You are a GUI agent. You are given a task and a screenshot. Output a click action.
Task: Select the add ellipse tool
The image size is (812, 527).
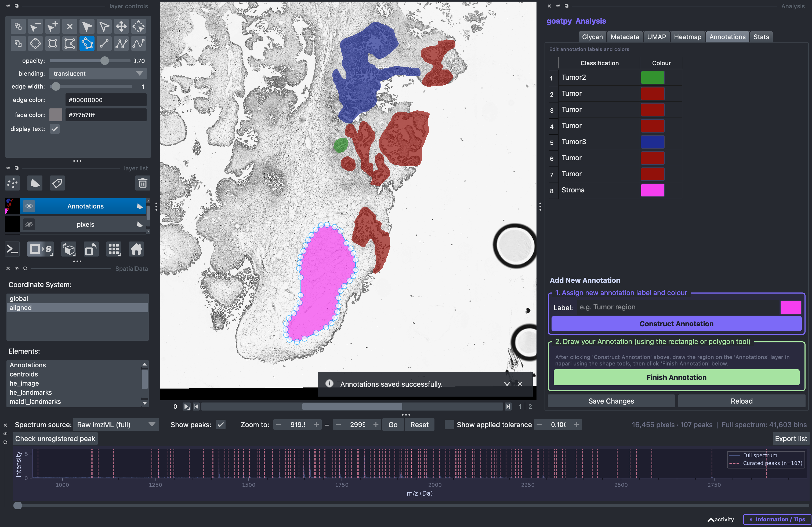tap(35, 44)
